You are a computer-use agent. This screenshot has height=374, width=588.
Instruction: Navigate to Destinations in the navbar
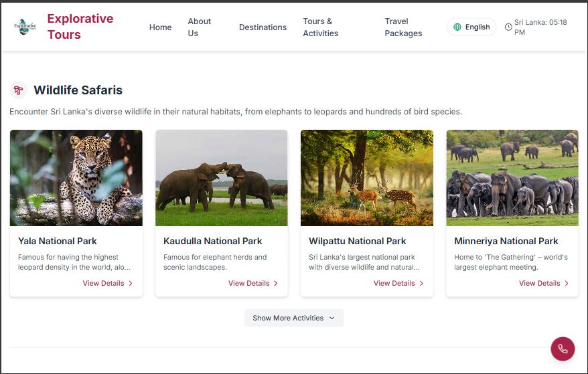[x=263, y=27]
